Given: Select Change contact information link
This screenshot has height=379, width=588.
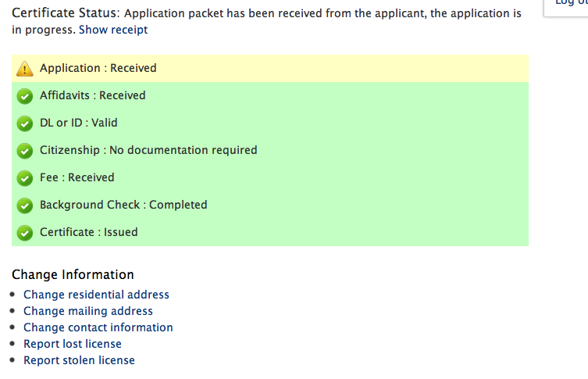Looking at the screenshot, I should [98, 327].
